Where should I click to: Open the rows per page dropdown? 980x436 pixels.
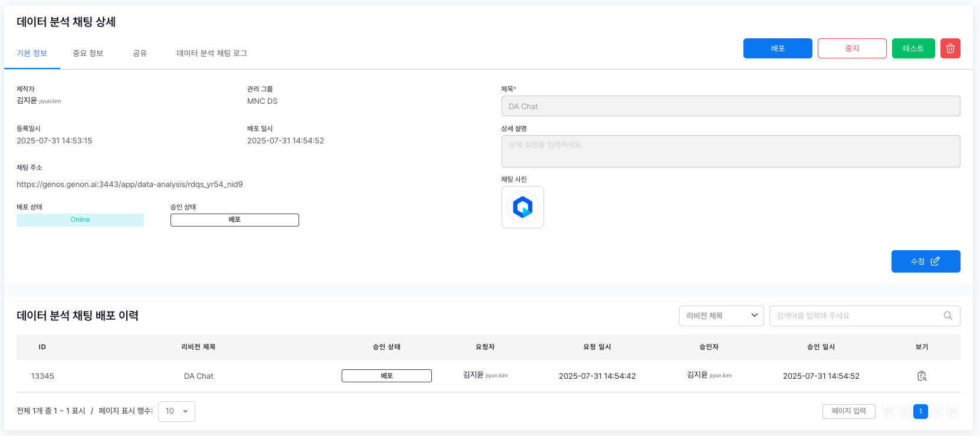pyautogui.click(x=176, y=411)
